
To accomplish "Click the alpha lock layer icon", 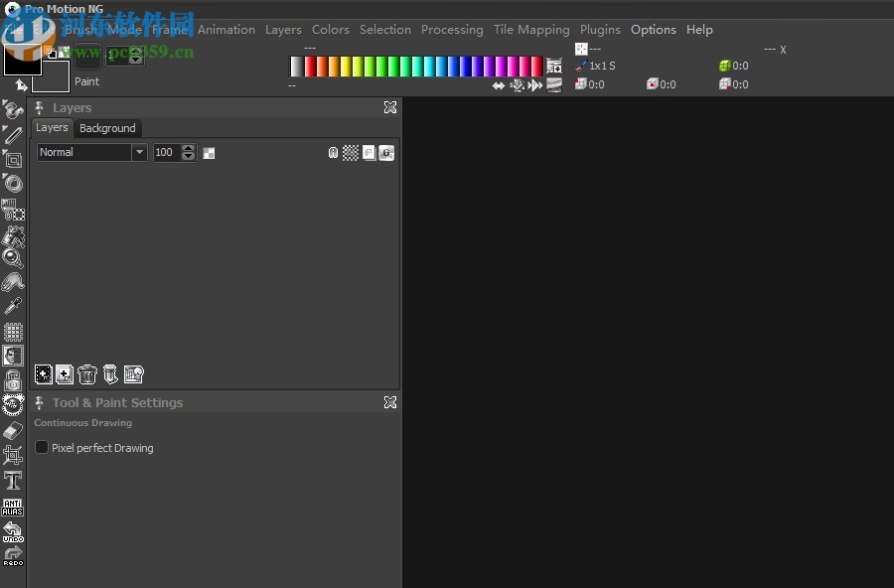I will point(333,153).
